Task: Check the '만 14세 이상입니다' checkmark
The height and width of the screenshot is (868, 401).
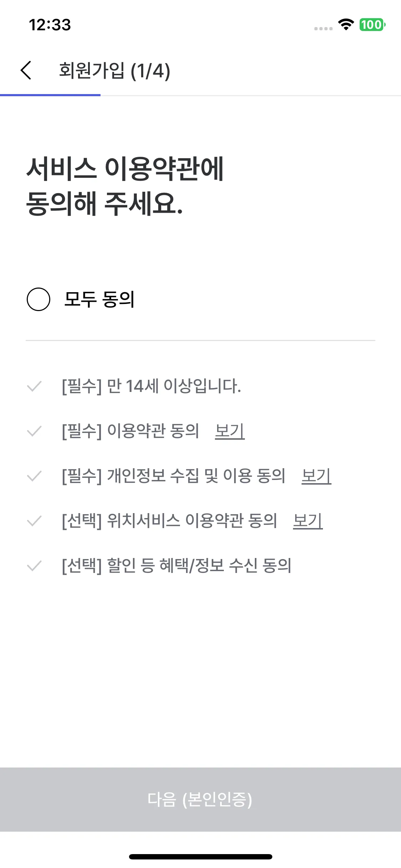Action: pos(35,386)
